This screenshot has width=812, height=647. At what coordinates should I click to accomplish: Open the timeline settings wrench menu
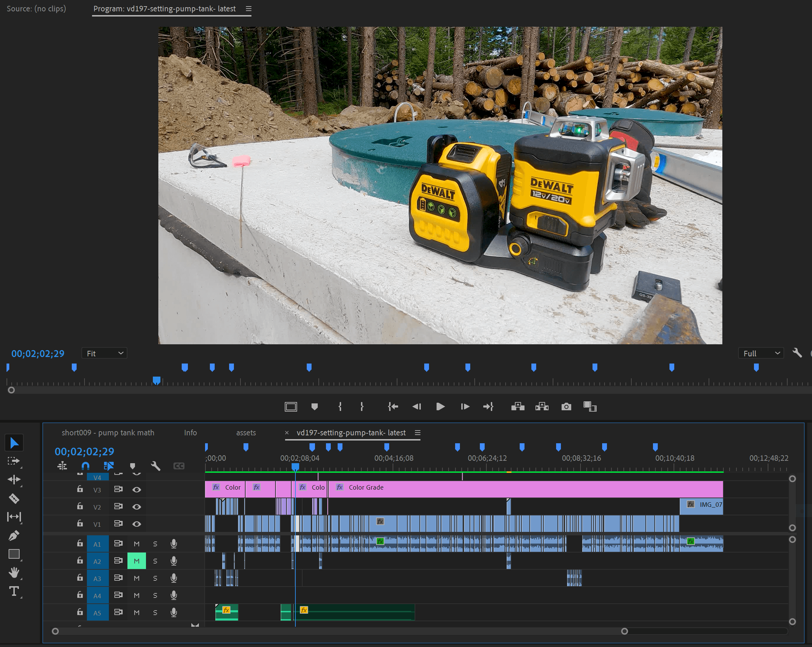(156, 466)
